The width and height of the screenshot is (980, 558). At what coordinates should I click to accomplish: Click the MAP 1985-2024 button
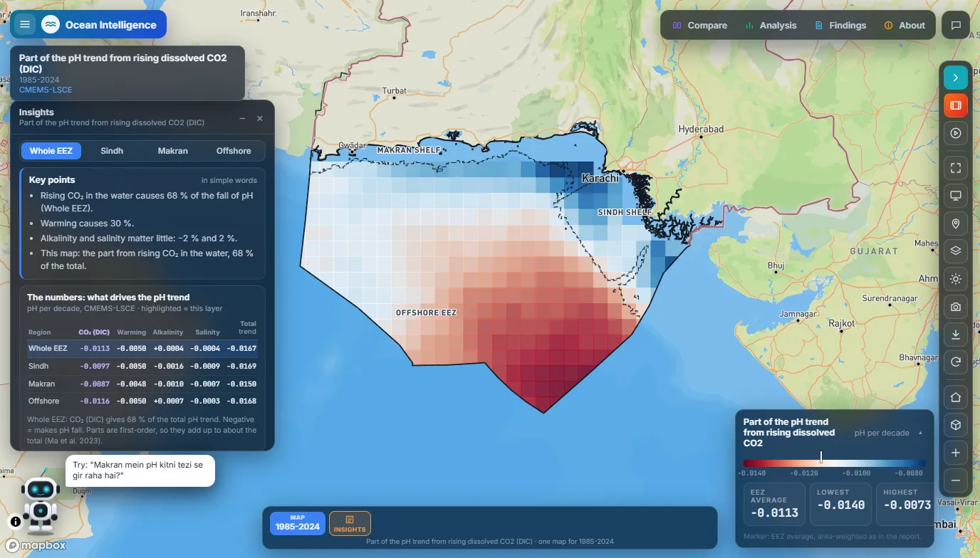297,523
